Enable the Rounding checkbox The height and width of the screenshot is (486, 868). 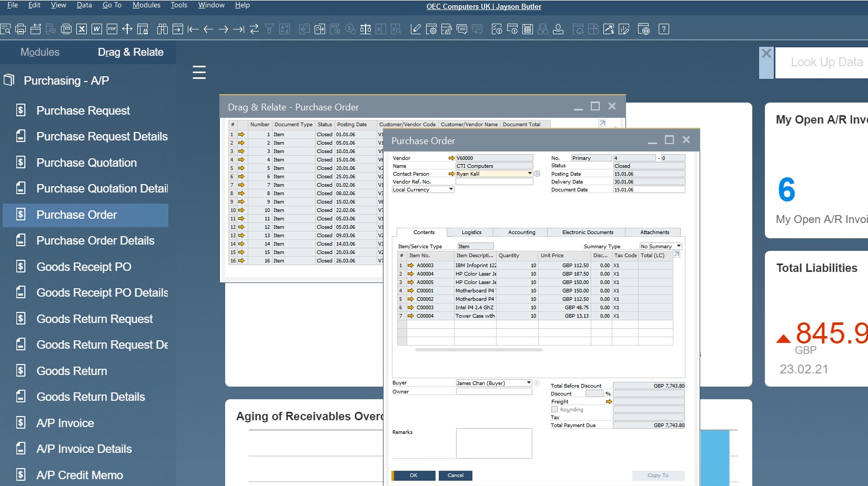pos(554,409)
